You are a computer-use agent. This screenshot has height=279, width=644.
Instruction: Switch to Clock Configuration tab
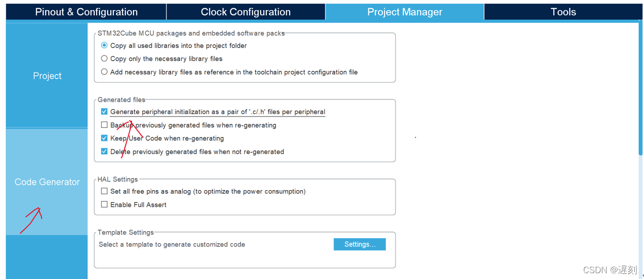click(x=246, y=12)
